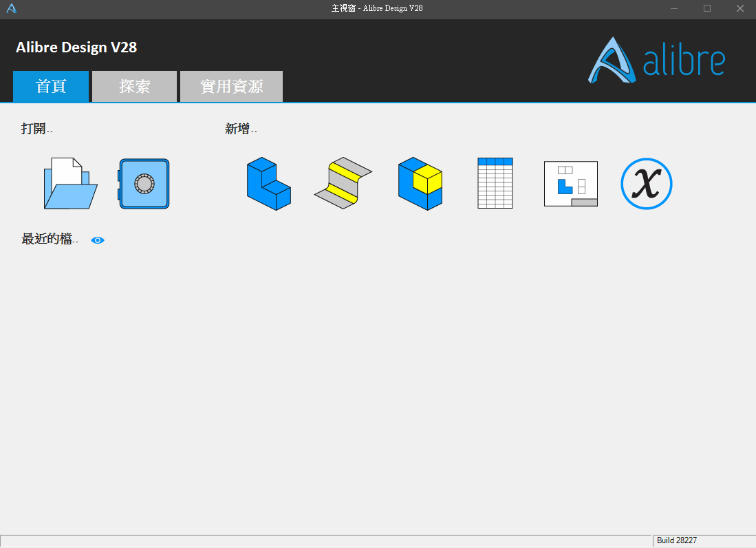The height and width of the screenshot is (548, 756).
Task: Click the Alibre Design V28 title text
Action: coord(76,48)
